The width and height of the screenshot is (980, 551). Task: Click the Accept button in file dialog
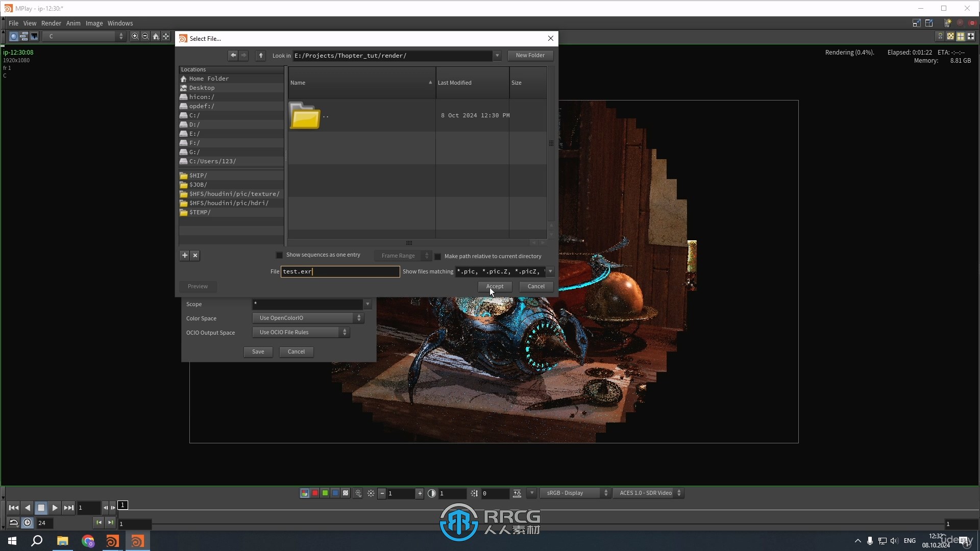click(x=495, y=286)
